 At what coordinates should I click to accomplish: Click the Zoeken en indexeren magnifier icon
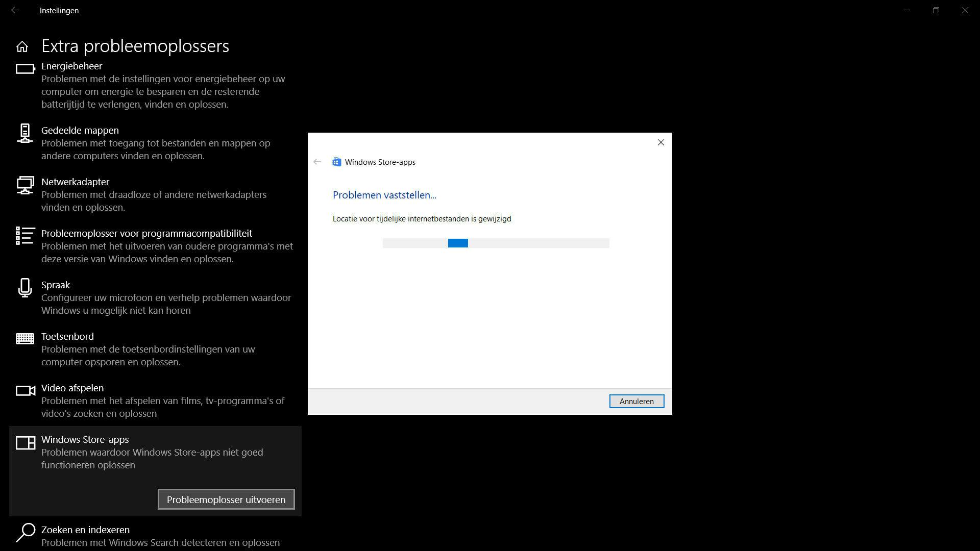click(25, 533)
